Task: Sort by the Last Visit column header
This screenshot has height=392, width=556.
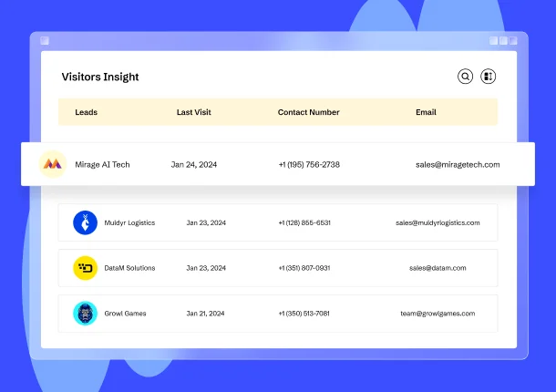Action: (193, 112)
